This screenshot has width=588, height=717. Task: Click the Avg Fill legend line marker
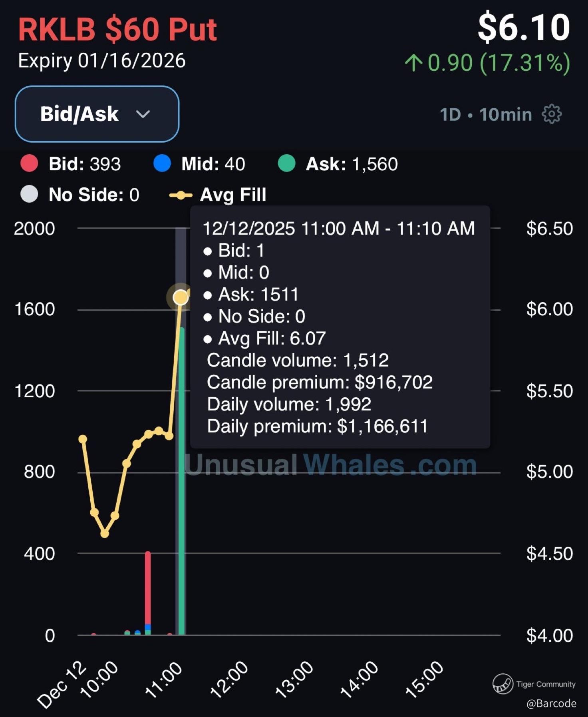[x=181, y=195]
